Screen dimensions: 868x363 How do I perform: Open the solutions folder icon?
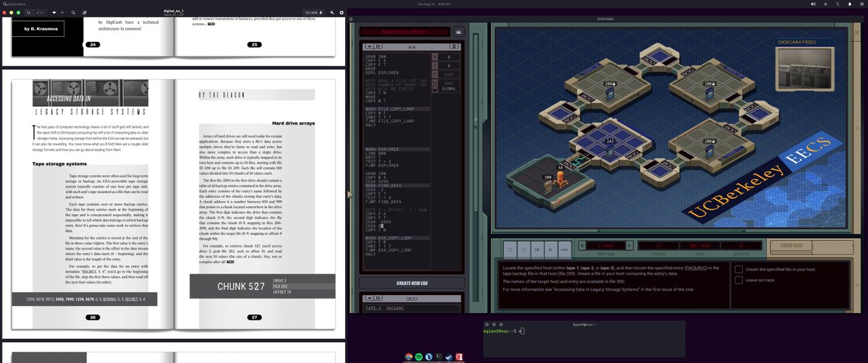(459, 32)
